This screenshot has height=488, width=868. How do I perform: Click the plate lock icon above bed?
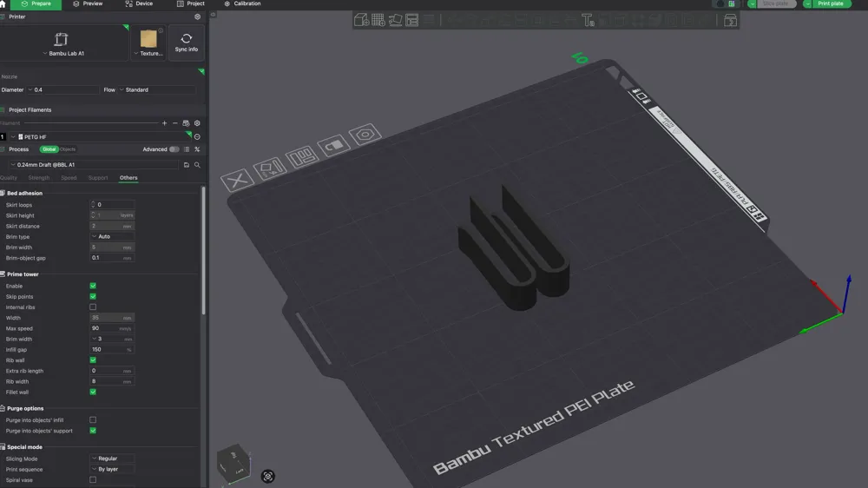(x=334, y=146)
